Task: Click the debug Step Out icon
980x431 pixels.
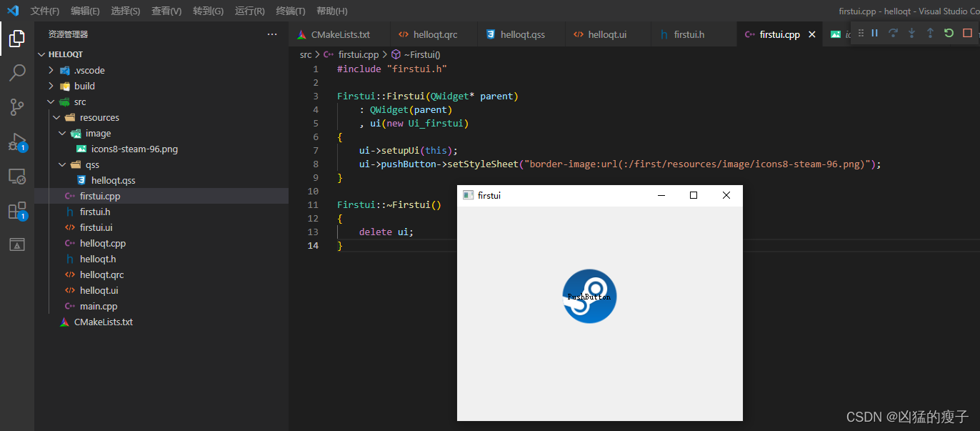Action: point(930,33)
